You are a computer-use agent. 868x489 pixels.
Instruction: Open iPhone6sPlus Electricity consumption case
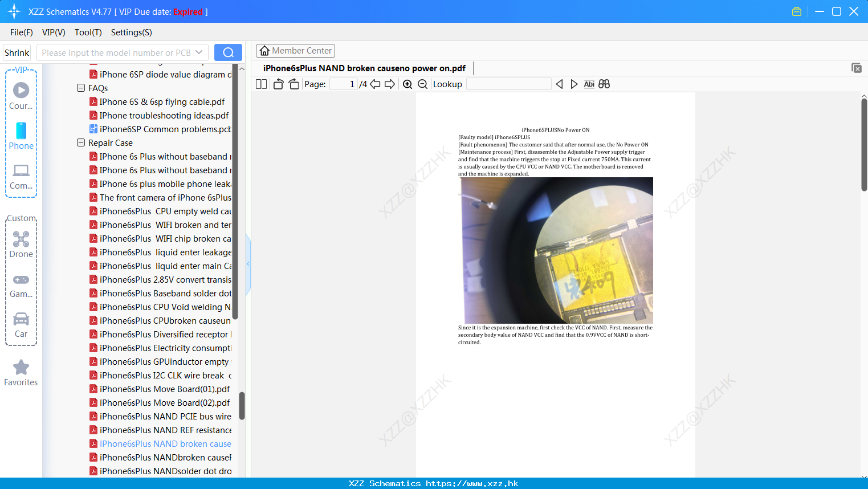click(165, 348)
